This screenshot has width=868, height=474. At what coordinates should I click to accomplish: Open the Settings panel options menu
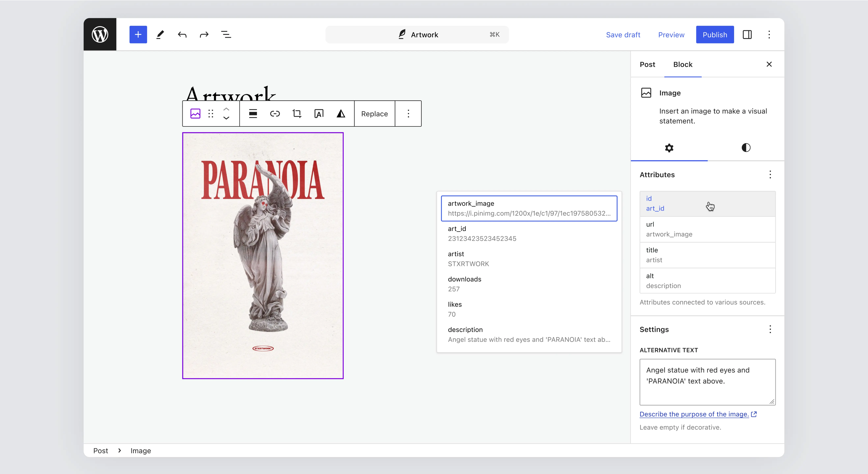[770, 329]
